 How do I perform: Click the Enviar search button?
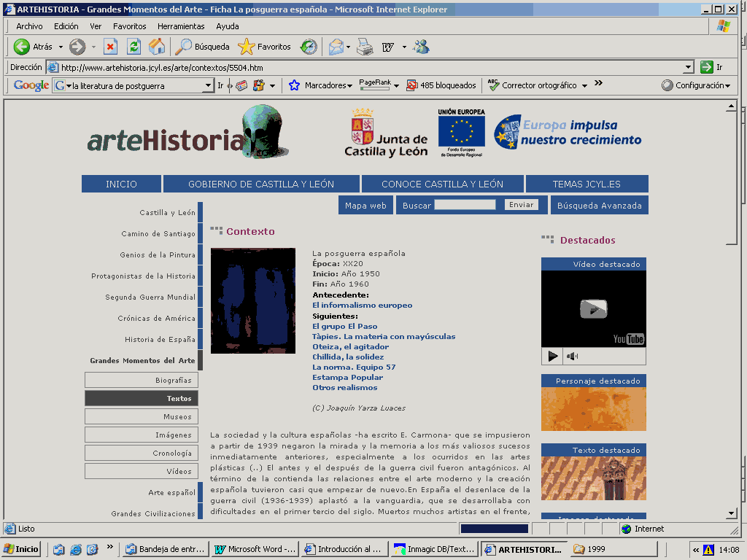pyautogui.click(x=521, y=204)
